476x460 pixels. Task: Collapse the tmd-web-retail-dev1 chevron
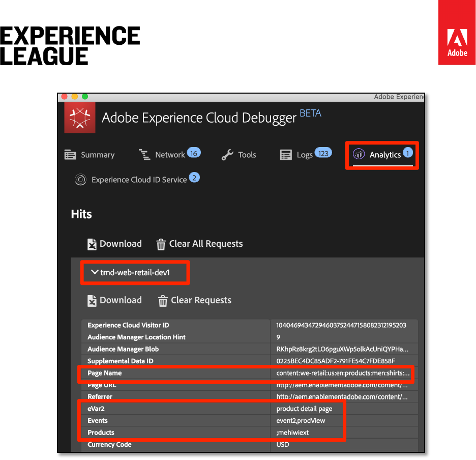click(95, 272)
